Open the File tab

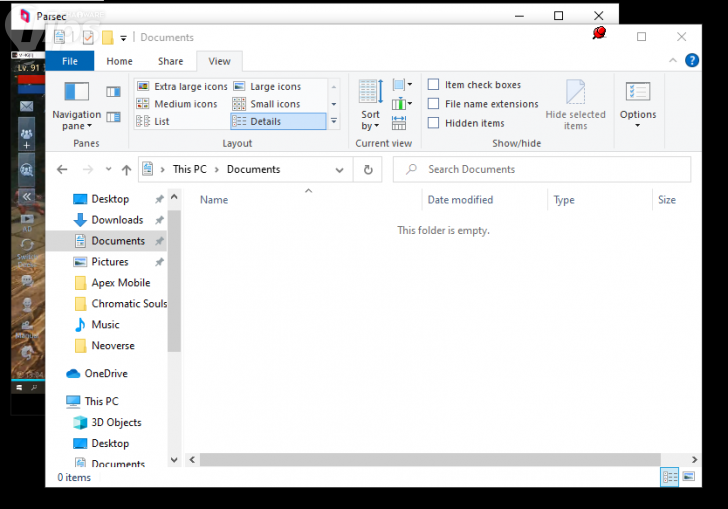click(x=70, y=61)
